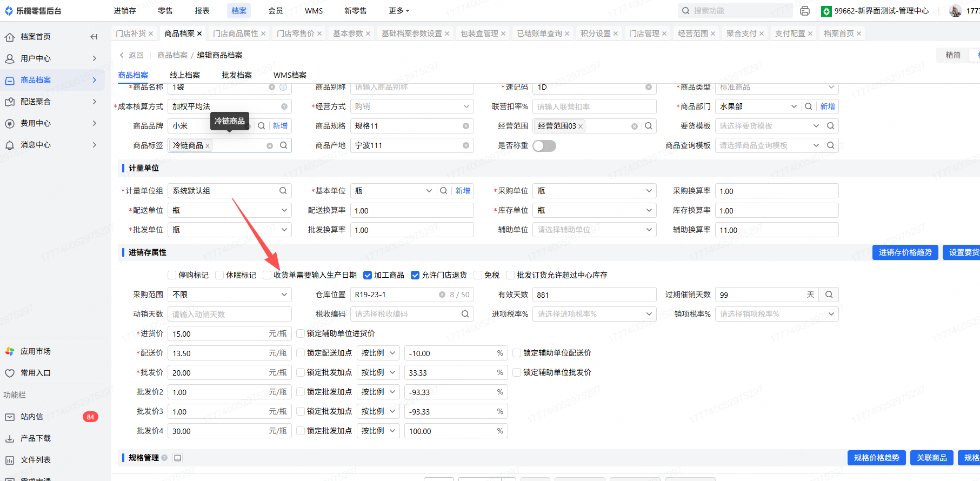980x481 pixels.
Task: Open 用户中心 in sidebar
Action: pos(51,58)
